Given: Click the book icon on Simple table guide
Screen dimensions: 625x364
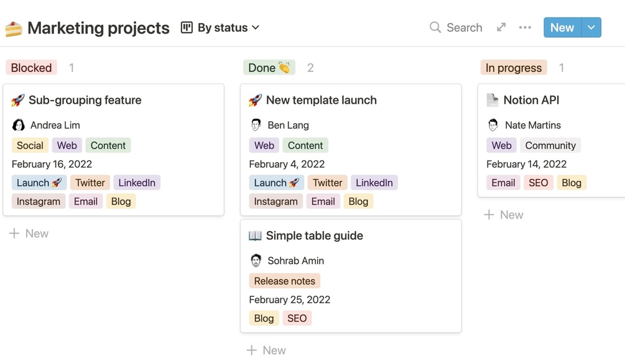Looking at the screenshot, I should (255, 235).
